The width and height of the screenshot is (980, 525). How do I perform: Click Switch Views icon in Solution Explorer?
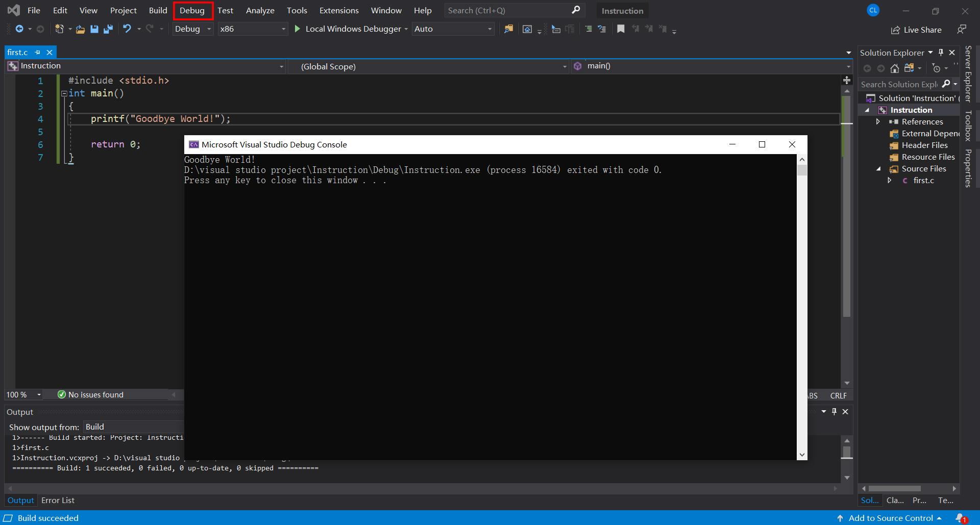(909, 68)
